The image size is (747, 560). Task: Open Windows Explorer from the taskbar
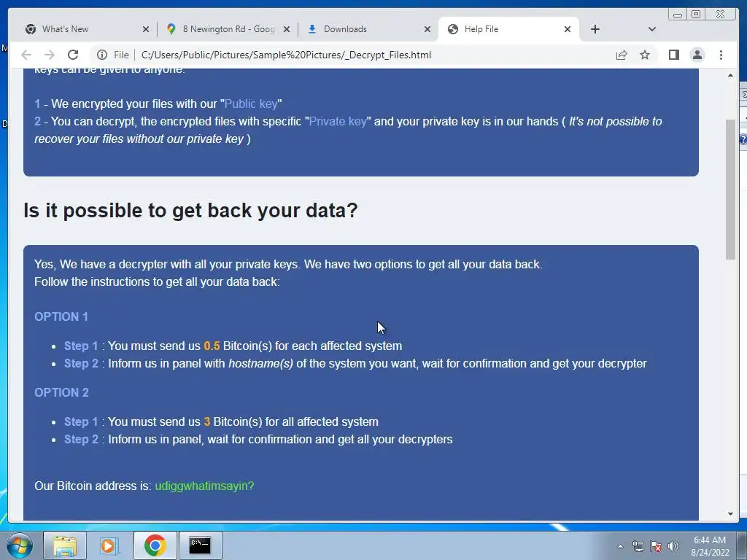pos(65,545)
